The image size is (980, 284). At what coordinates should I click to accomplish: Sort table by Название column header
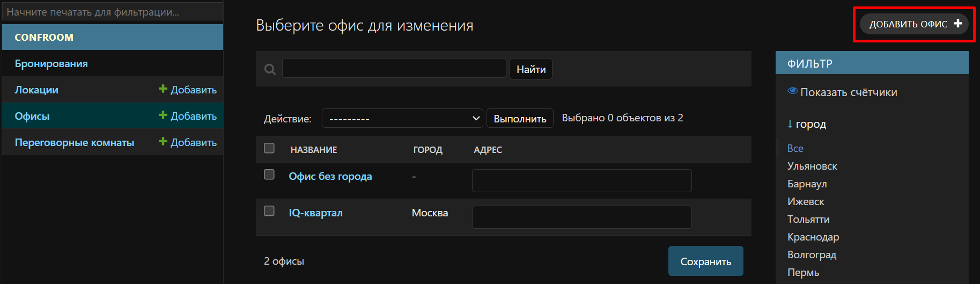click(x=314, y=150)
